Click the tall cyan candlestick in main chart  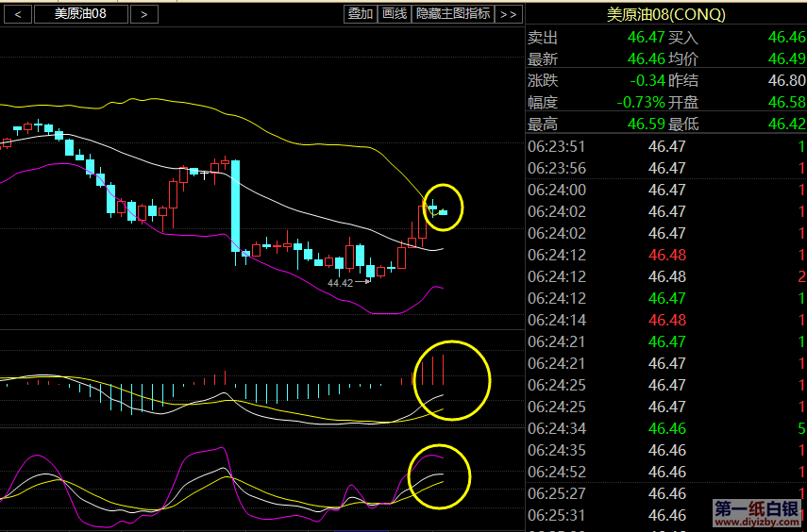pos(235,206)
